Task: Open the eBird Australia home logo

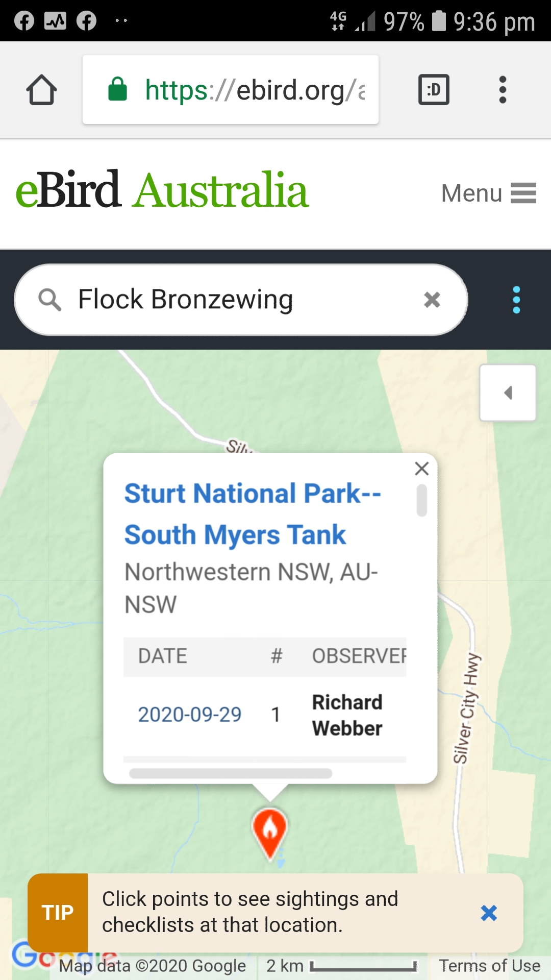Action: click(x=162, y=190)
